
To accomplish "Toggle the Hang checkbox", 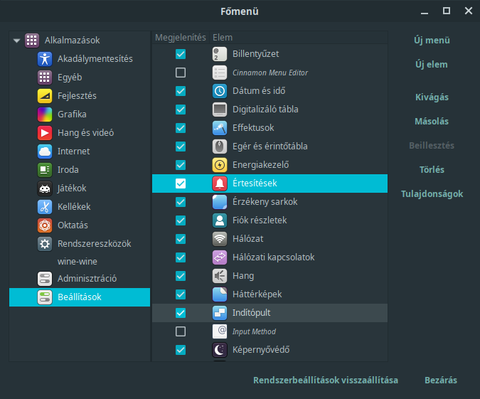I will click(x=181, y=276).
